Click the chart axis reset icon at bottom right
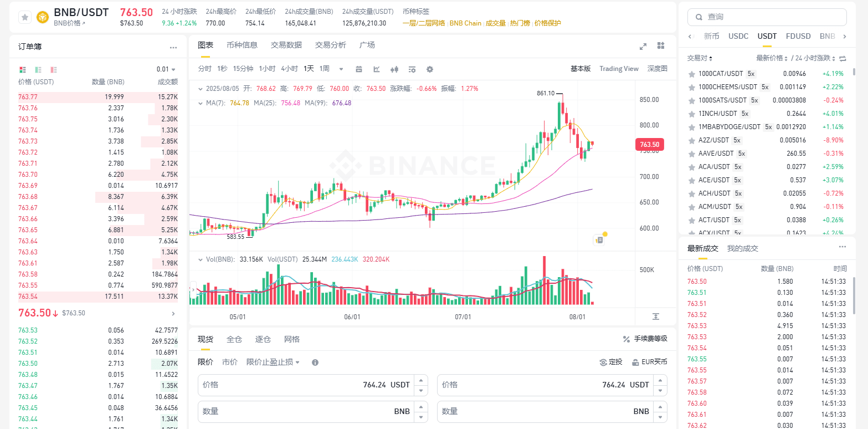Viewport: 868px width, 429px height. 656,316
